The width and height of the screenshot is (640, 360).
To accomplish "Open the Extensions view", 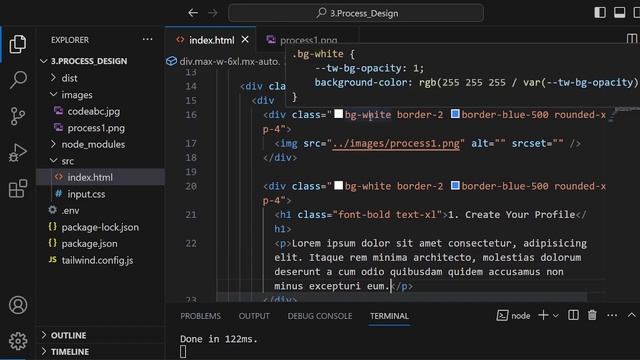I will [18, 189].
